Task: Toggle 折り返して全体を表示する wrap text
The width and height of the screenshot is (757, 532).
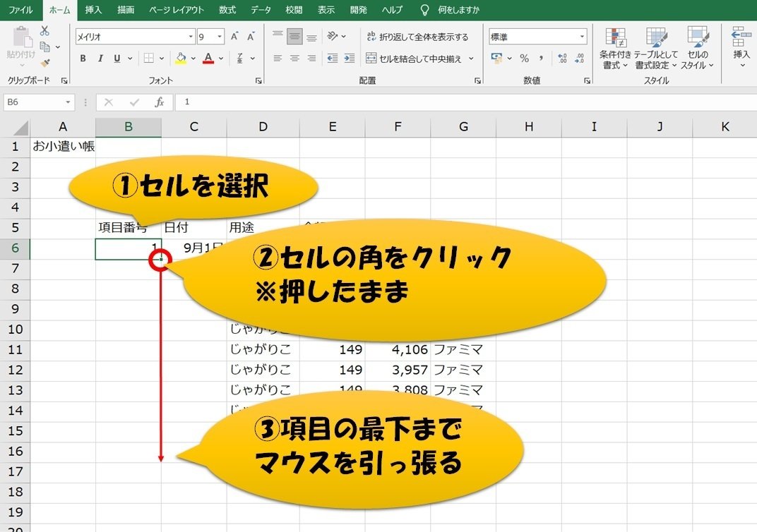Action: tap(415, 37)
